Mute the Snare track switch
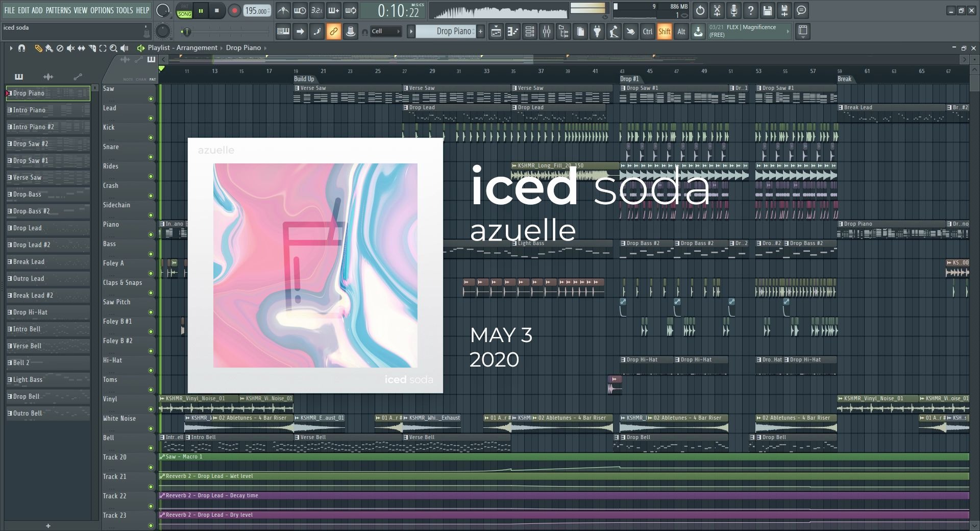The width and height of the screenshot is (980, 531). click(151, 157)
